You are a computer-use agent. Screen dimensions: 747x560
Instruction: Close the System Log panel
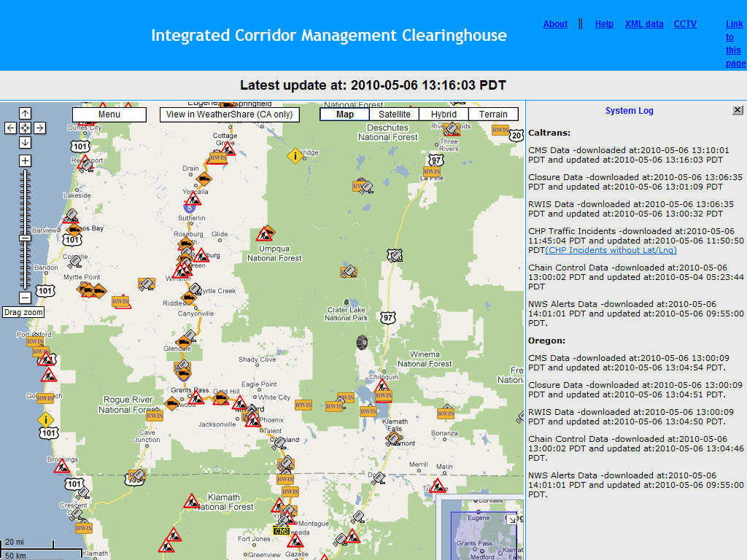coord(738,110)
